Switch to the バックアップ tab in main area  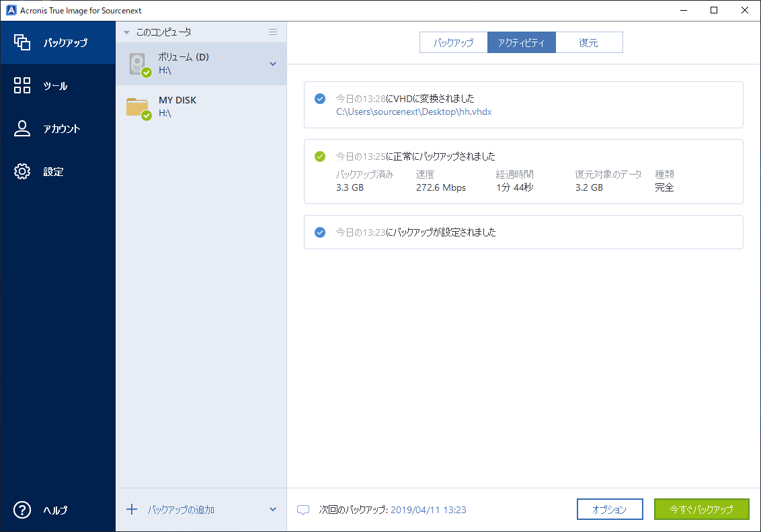click(x=454, y=42)
